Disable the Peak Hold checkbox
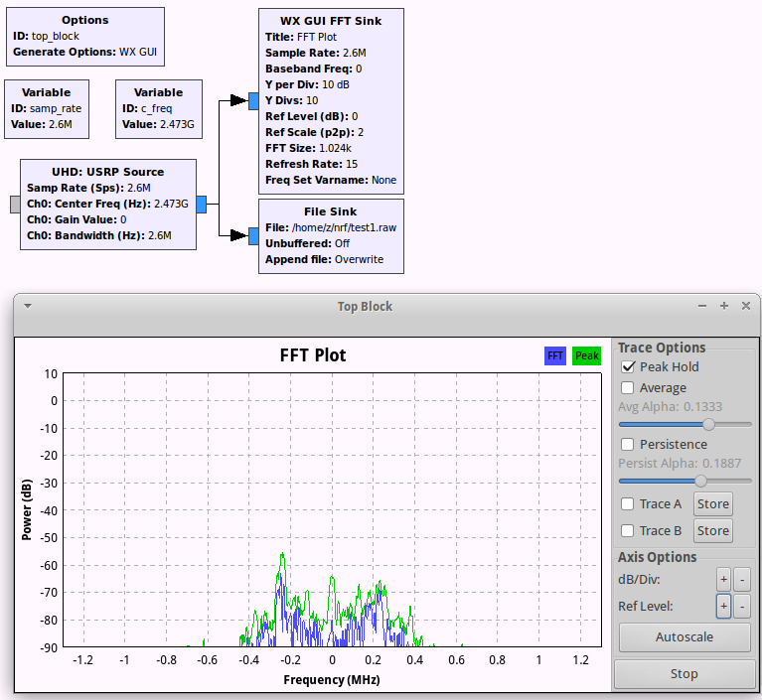Viewport: 762px width, 700px height. [x=628, y=366]
